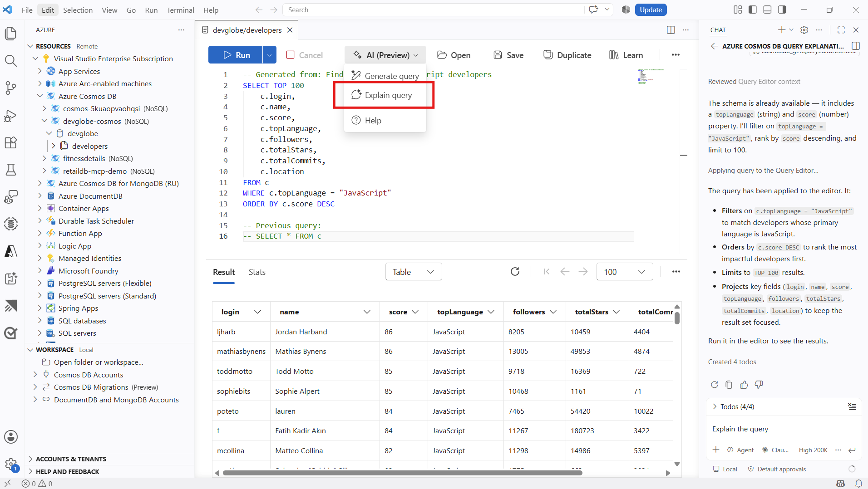Click the Learn button

point(626,55)
